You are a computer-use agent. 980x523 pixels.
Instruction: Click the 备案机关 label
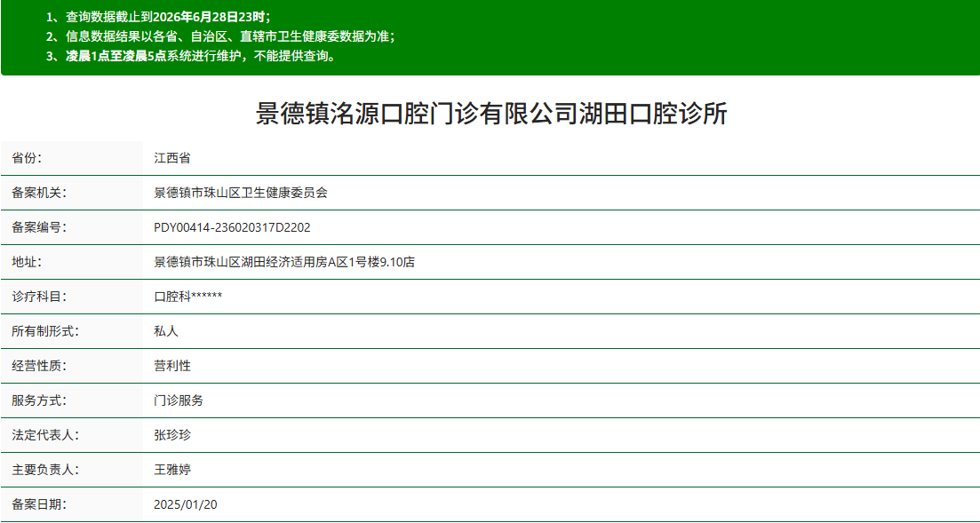[39, 193]
